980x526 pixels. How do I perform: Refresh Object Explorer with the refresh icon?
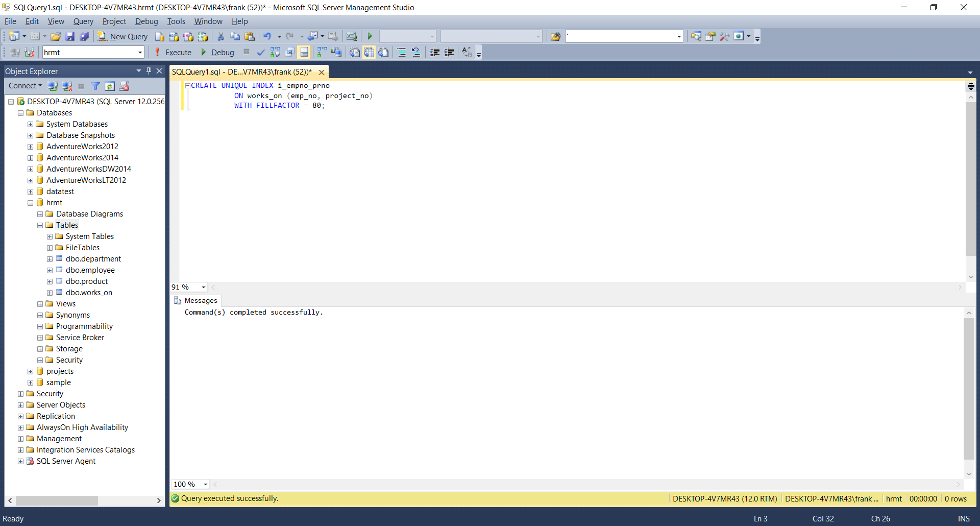pos(110,86)
